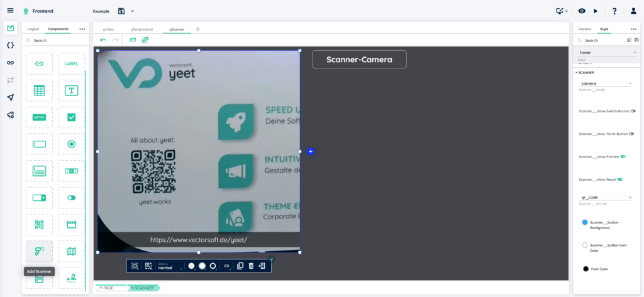
Task: Add a video clapperboard component
Action: 72,224
